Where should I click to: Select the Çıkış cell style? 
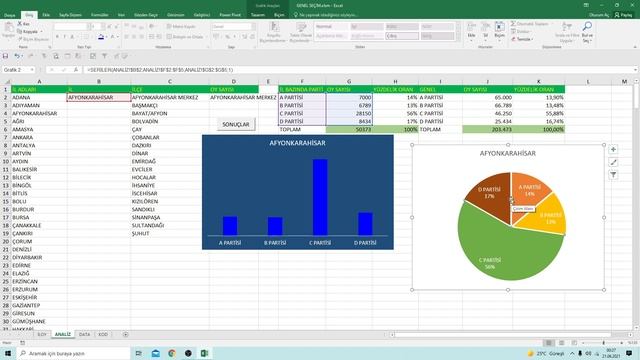[x=402, y=36]
